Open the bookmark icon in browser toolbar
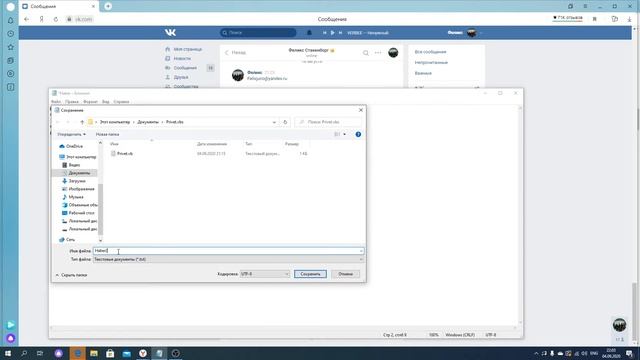The height and width of the screenshot is (360, 640). coord(595,19)
